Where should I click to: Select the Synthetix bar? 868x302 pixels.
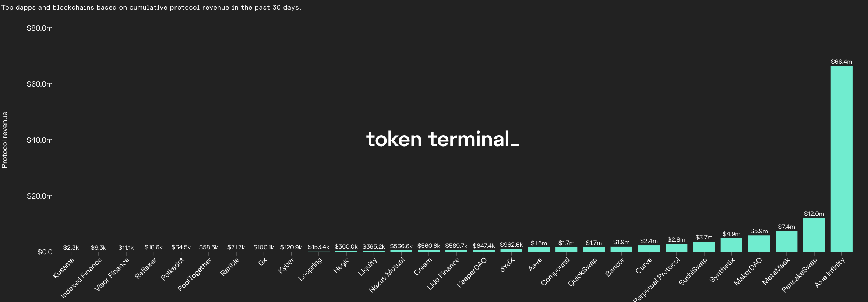(731, 245)
